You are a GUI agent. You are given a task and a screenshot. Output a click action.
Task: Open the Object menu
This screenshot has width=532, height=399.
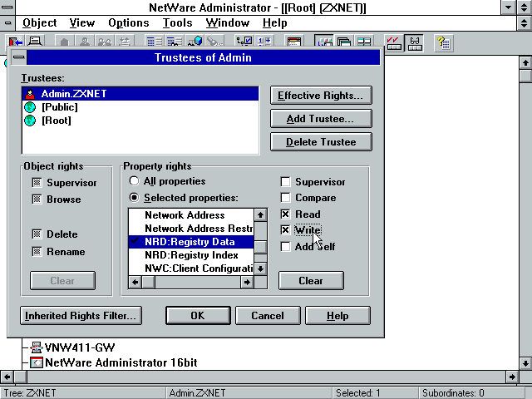[x=39, y=23]
